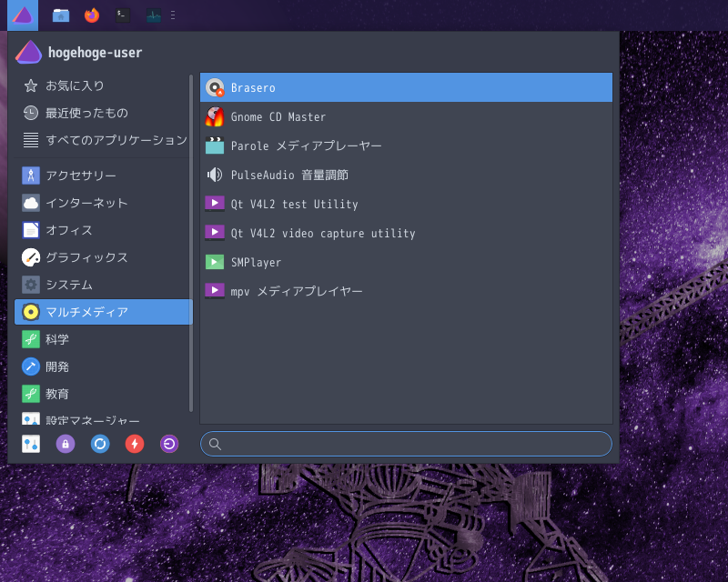Click the red lightning bolt icon

[135, 444]
